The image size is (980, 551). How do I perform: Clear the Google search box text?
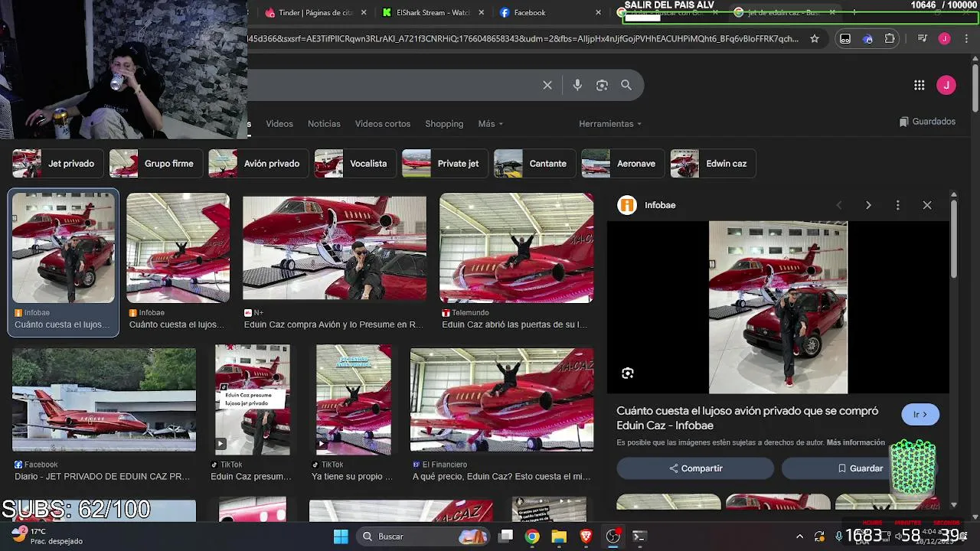547,85
